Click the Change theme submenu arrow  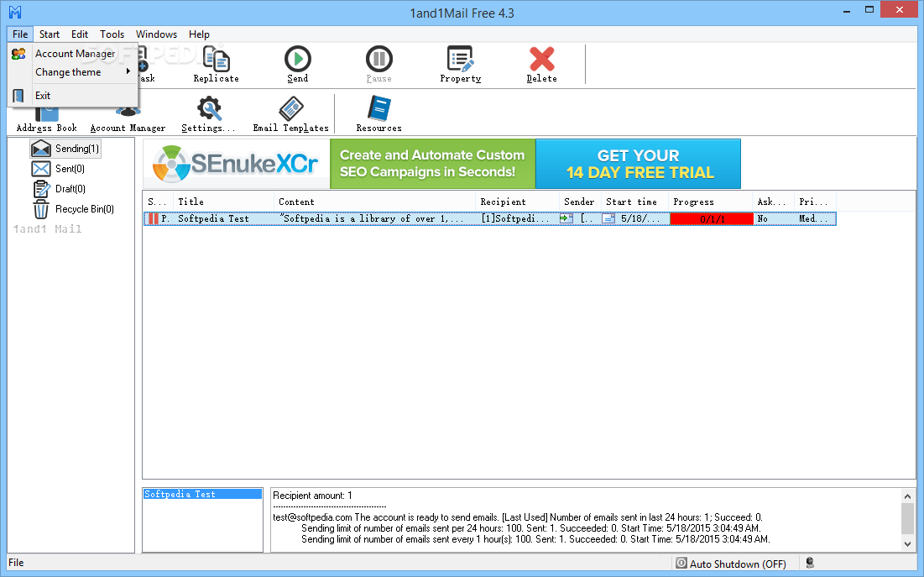click(x=128, y=71)
